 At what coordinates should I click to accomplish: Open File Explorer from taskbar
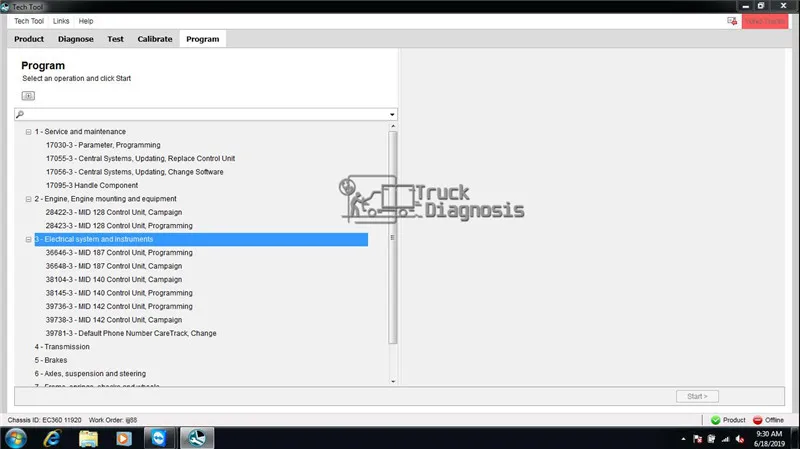(88, 438)
